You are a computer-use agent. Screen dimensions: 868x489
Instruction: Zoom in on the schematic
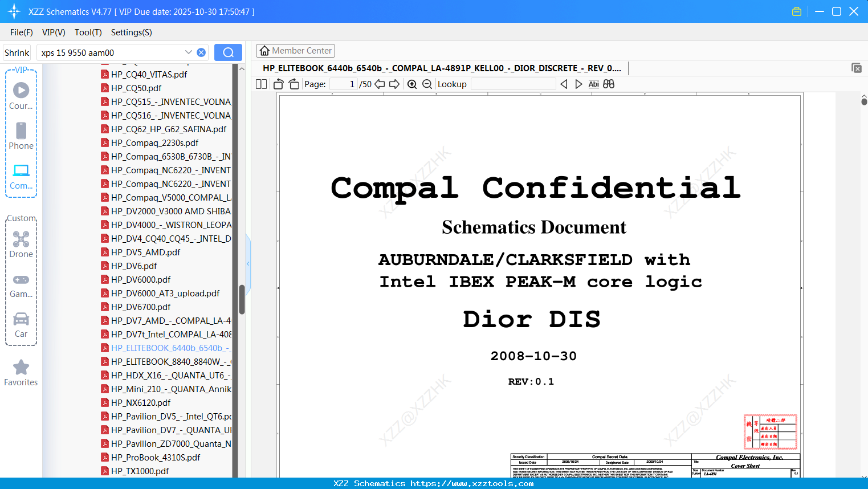pyautogui.click(x=412, y=84)
